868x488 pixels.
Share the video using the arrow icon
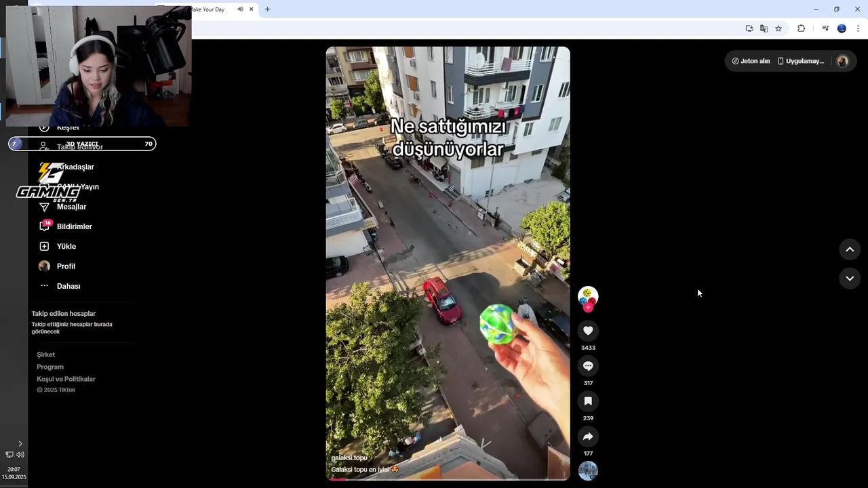click(x=588, y=436)
